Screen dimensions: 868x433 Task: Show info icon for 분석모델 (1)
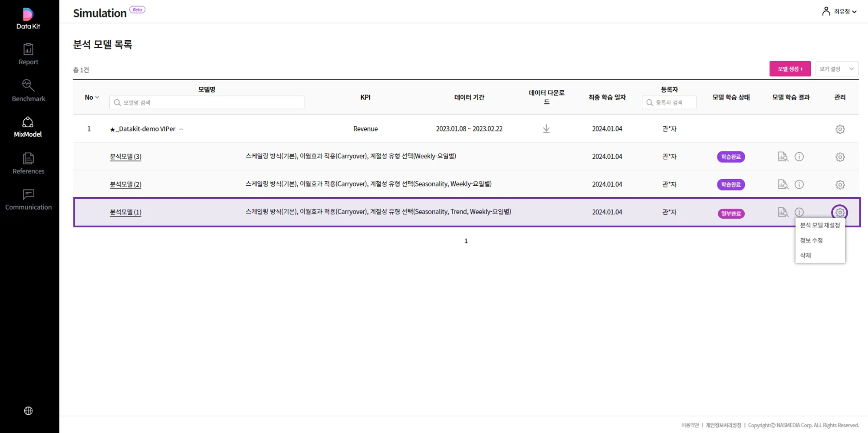[799, 212]
